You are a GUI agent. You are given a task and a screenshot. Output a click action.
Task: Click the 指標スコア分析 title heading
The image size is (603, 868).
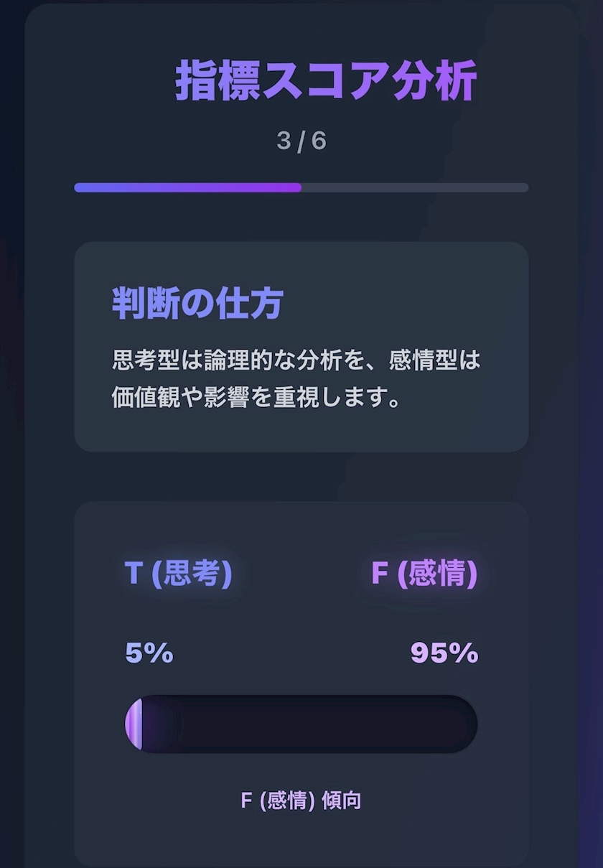326,81
